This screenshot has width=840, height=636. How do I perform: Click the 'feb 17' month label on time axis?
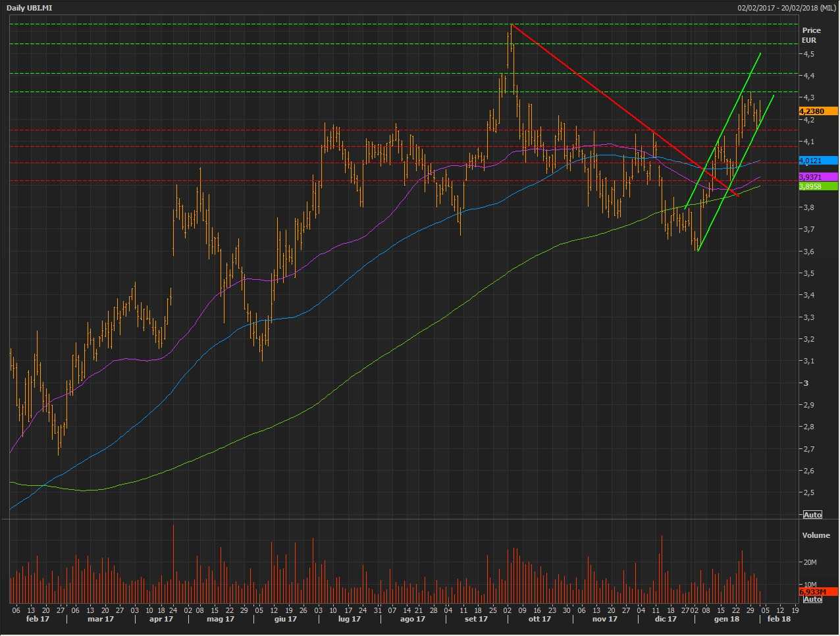click(38, 619)
